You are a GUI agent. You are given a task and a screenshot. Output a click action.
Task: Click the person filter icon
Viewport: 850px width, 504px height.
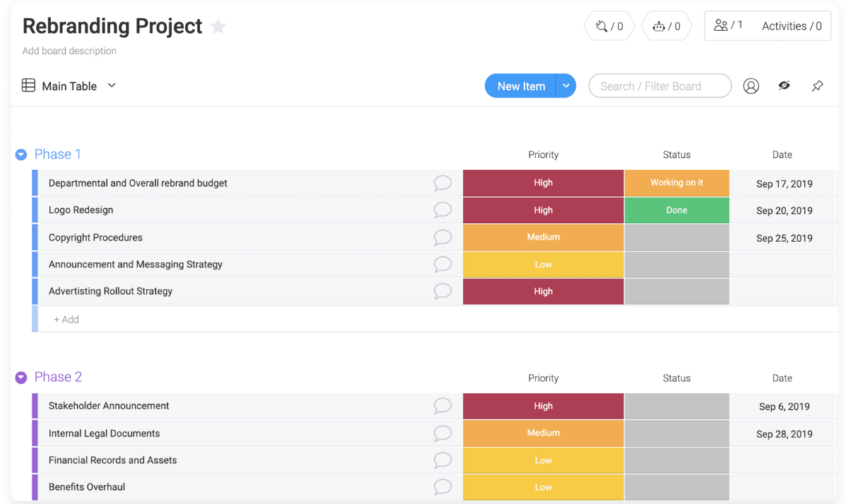[751, 86]
